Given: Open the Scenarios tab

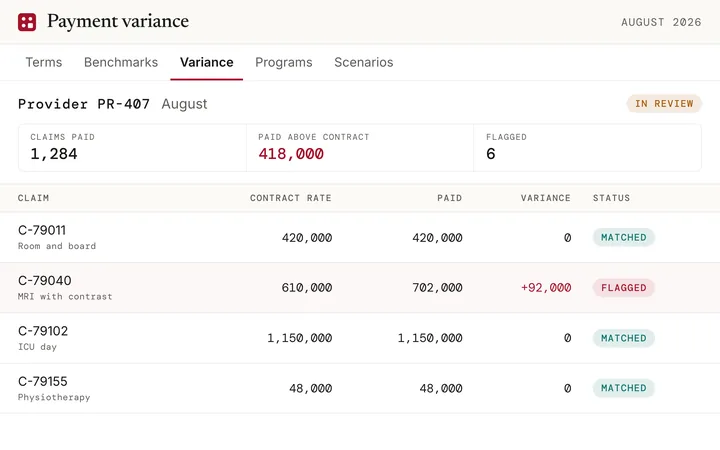Looking at the screenshot, I should pos(364,62).
